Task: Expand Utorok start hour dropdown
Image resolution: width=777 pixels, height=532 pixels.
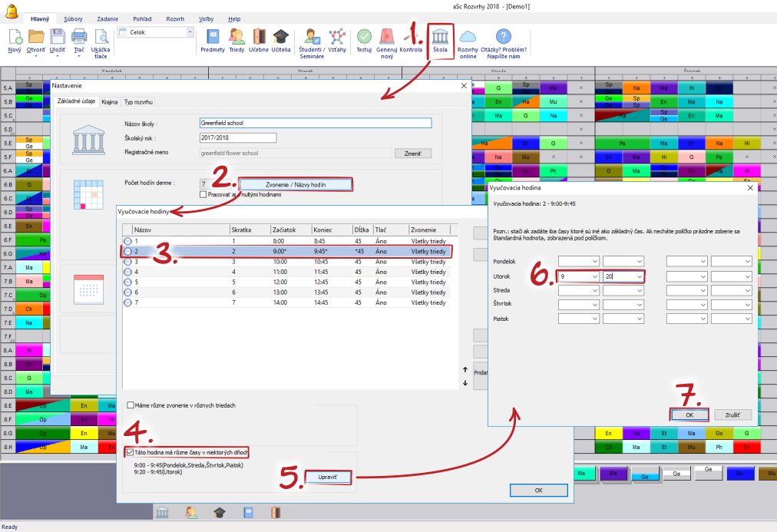Action: click(x=592, y=276)
